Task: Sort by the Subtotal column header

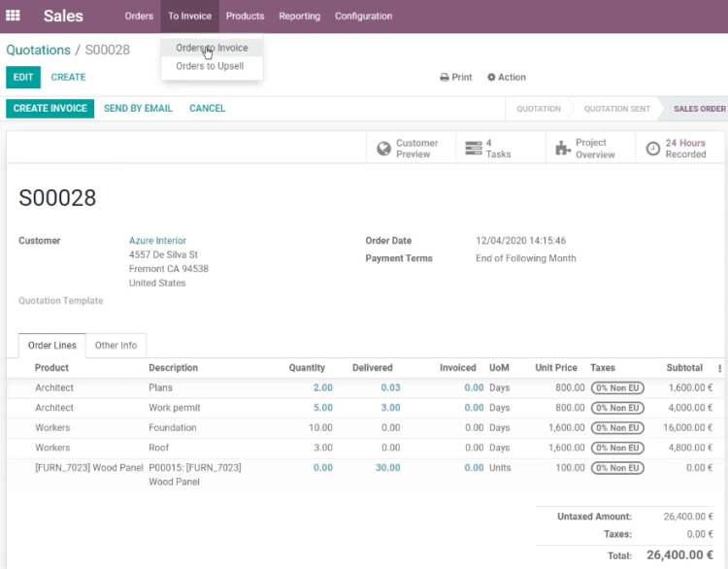Action: (x=684, y=368)
